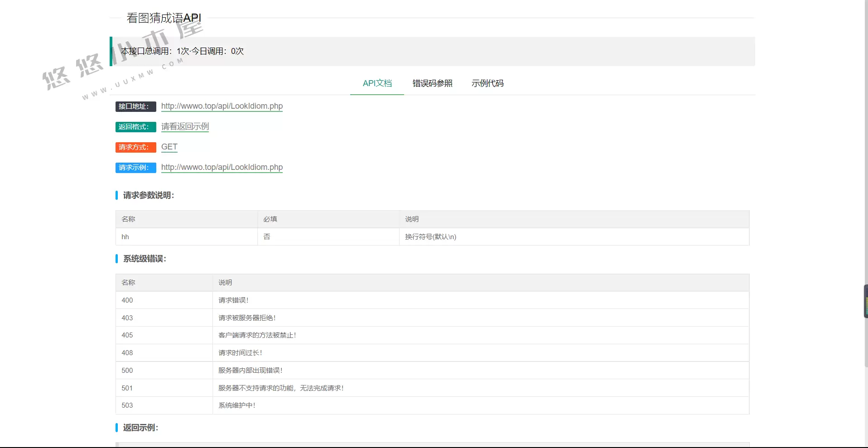Image resolution: width=868 pixels, height=448 pixels.
Task: Click the 请求错误! description
Action: point(233,300)
